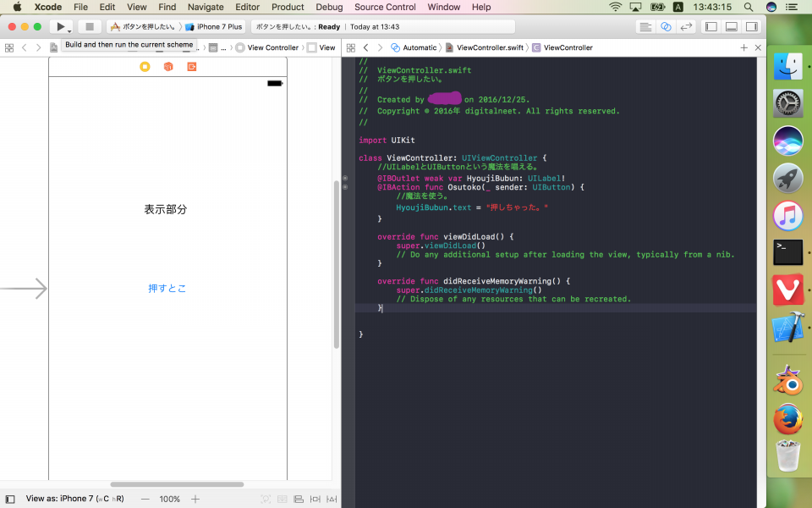812x508 pixels.
Task: Open Wi-Fi status menu
Action: pos(615,8)
